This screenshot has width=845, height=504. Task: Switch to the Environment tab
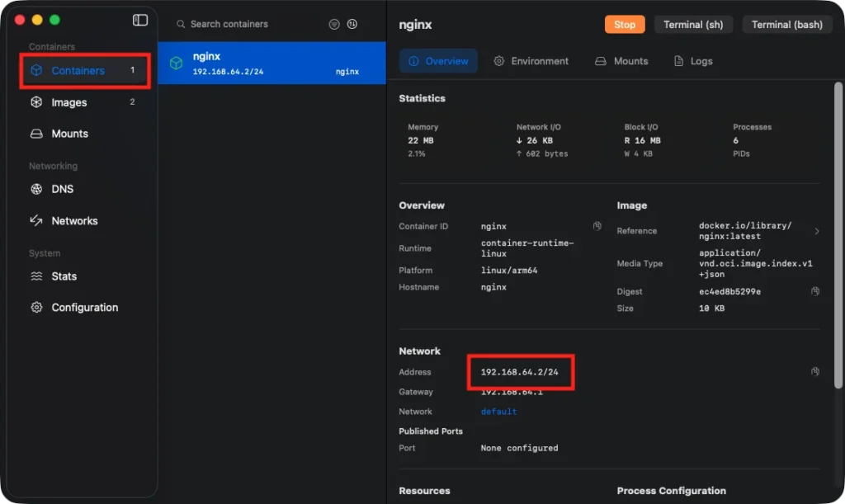click(x=531, y=61)
